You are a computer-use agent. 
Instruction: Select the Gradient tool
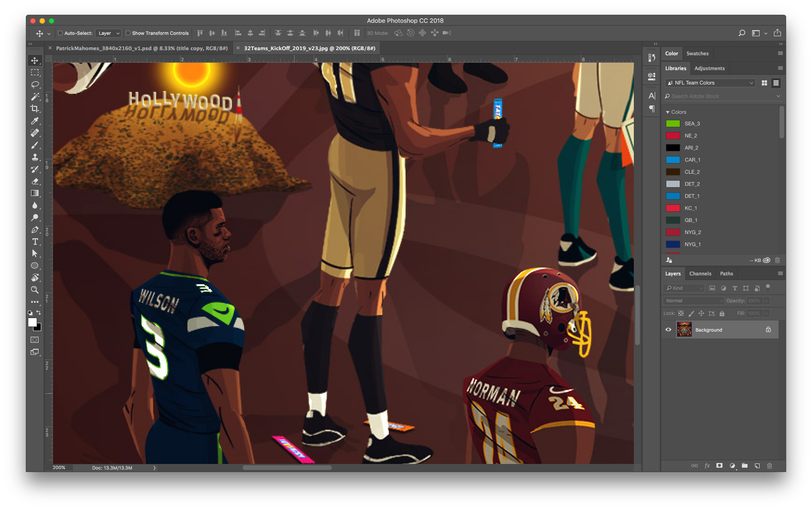pos(35,193)
